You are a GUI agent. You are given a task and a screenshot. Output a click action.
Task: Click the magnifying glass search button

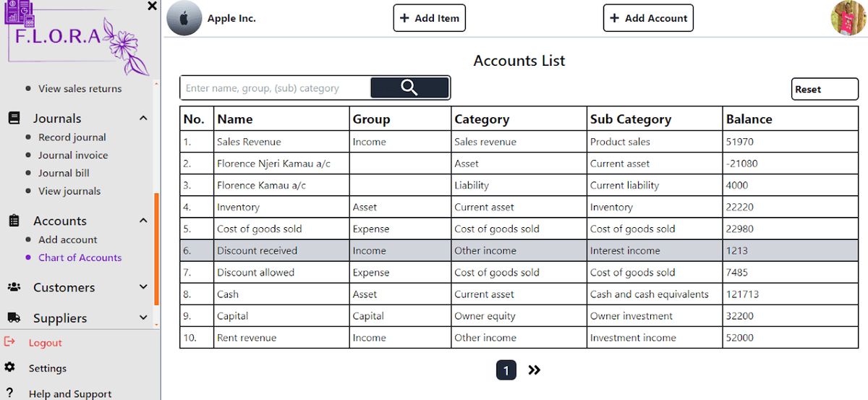[409, 88]
